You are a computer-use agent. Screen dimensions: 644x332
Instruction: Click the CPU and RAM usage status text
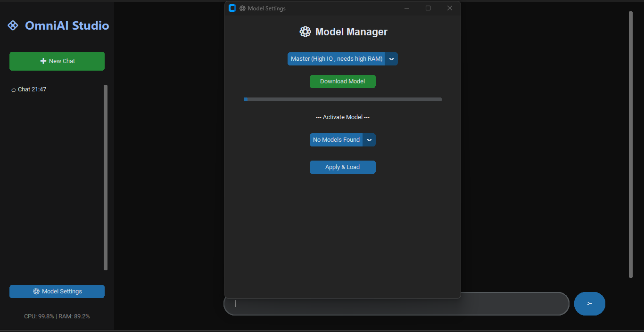[x=57, y=316]
